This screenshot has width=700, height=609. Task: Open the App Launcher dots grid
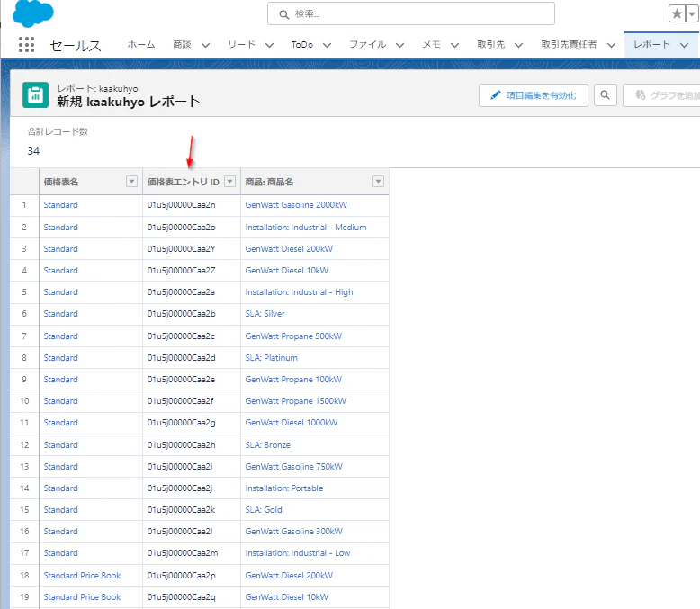pos(26,45)
